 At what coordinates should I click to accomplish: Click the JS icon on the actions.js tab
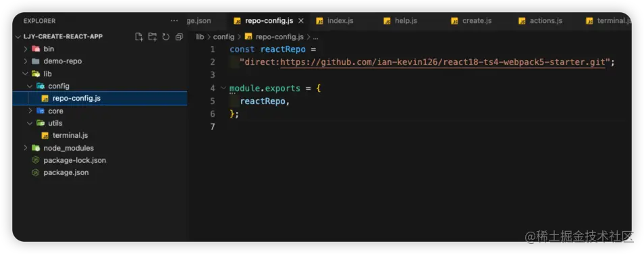pyautogui.click(x=522, y=21)
